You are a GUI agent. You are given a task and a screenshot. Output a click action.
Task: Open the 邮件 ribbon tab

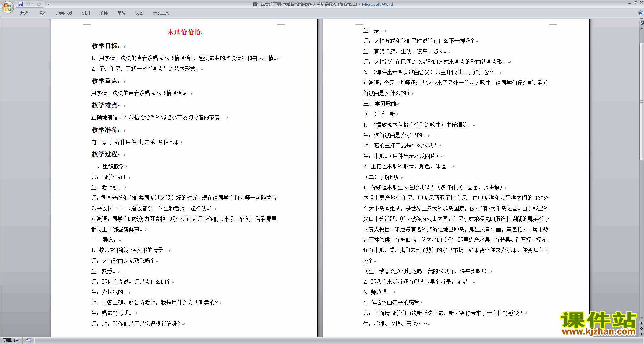click(x=104, y=13)
